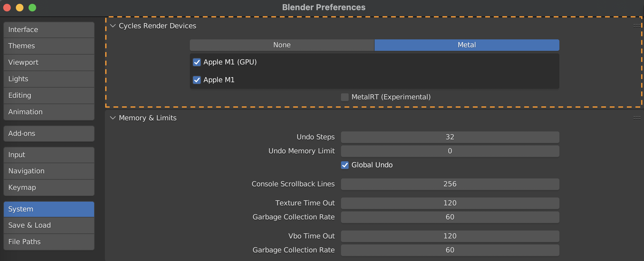Image resolution: width=644 pixels, height=261 pixels.
Task: Select None as Cycles compute device
Action: click(282, 45)
